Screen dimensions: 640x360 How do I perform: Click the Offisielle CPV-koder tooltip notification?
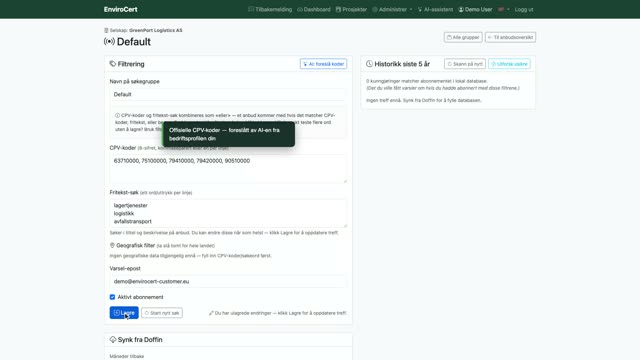pos(228,134)
